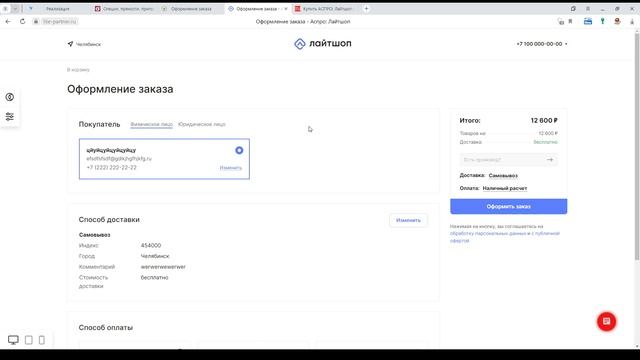
Task: Open the personal data processing link
Action: (x=487, y=233)
